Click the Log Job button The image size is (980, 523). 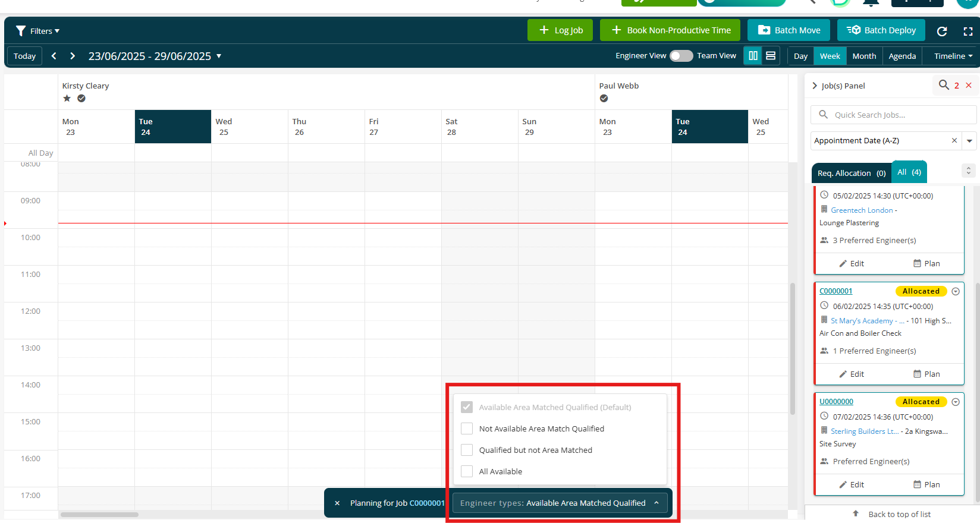(560, 30)
